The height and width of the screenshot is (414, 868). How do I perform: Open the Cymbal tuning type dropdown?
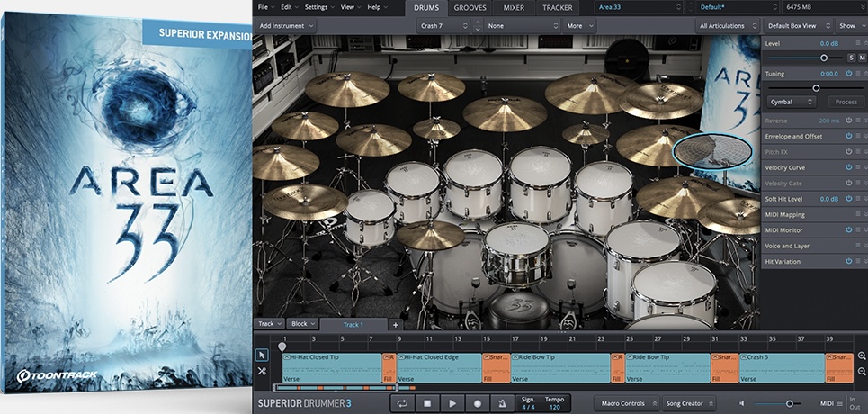coord(792,102)
